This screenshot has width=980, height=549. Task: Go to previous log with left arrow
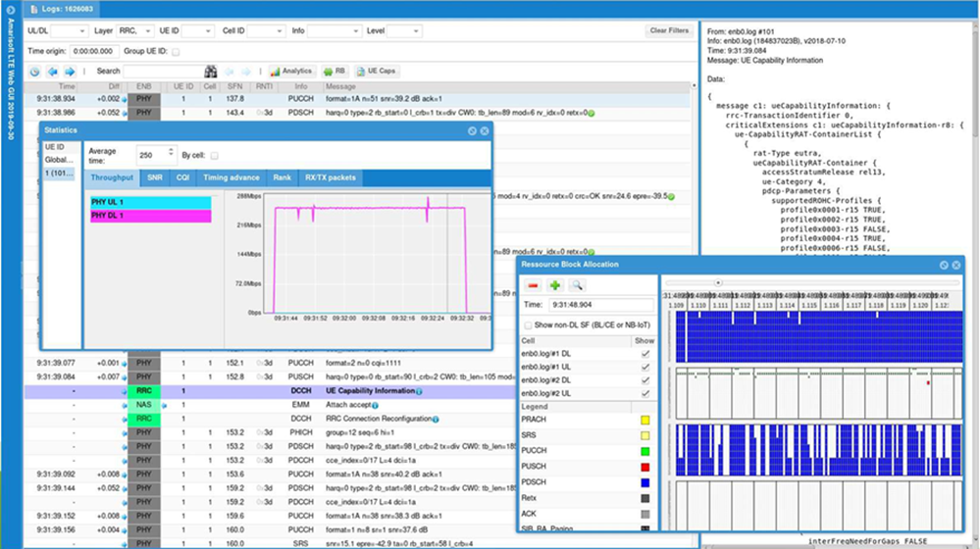click(53, 72)
